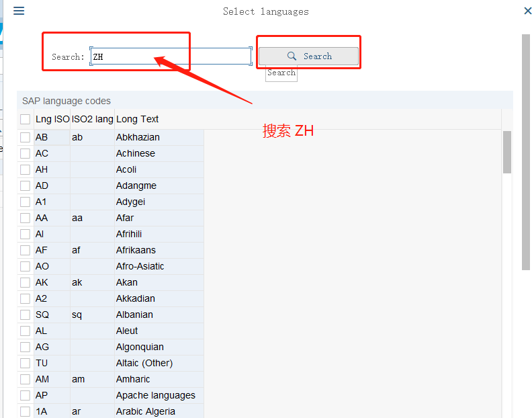
Task: Click the Apache languages entry
Action: 155,395
